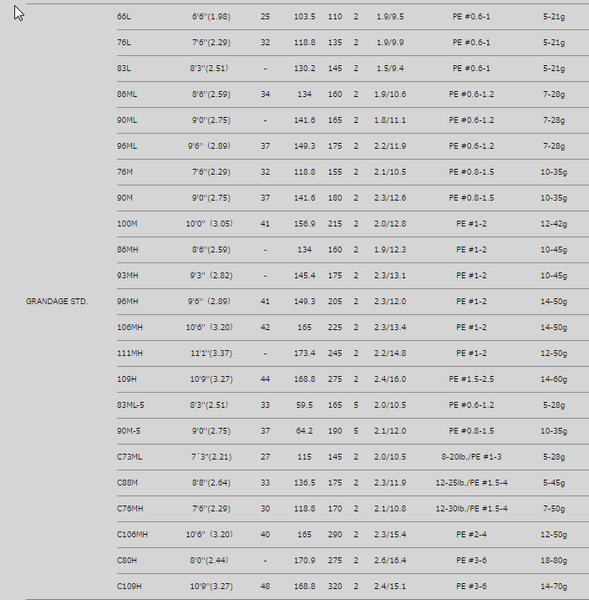
Task: Select the C109H model cell
Action: 129,586
